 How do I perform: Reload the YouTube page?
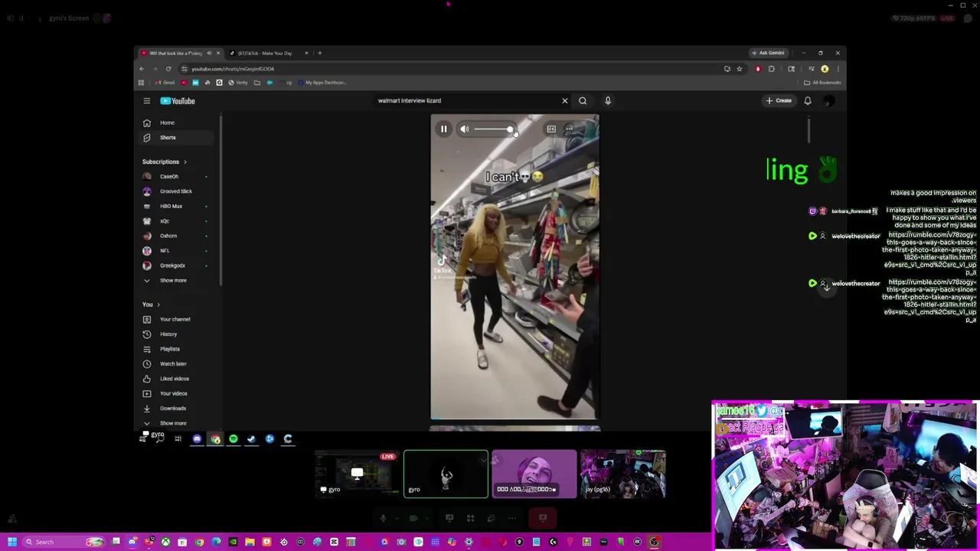coord(168,69)
